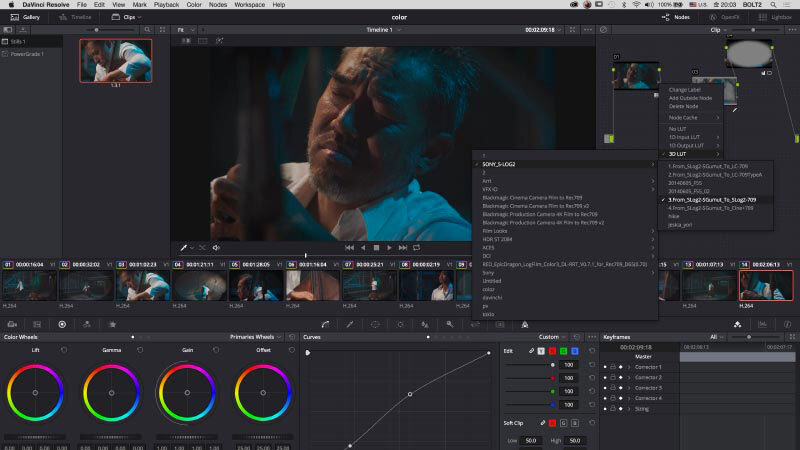Click the viewer eyedropper picker tool

coord(184,247)
